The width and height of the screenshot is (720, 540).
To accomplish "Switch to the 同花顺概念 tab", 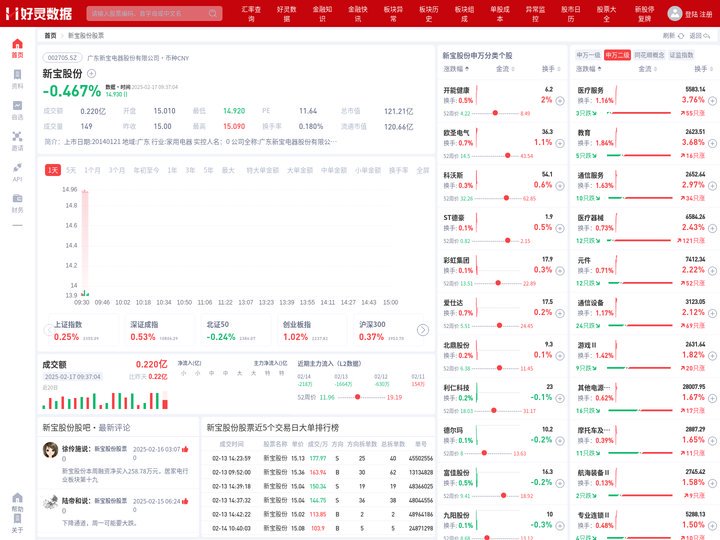I will point(649,55).
